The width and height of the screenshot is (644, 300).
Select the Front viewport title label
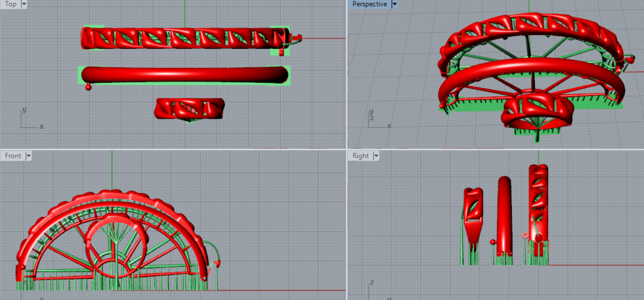(x=13, y=156)
